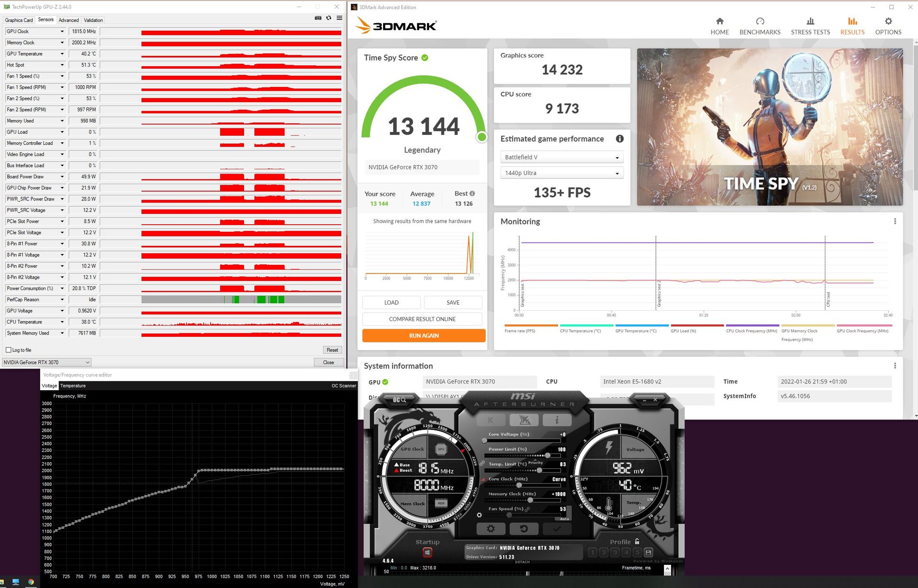
Task: Open Afterburner settings gear button
Action: (x=490, y=528)
